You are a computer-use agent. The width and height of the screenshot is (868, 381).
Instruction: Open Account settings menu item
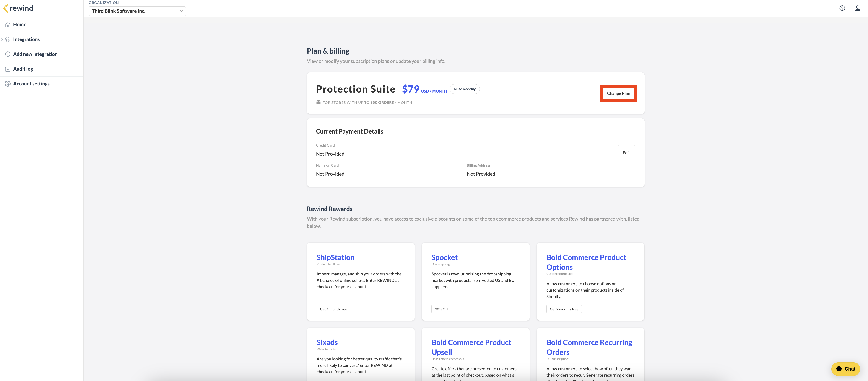(31, 84)
